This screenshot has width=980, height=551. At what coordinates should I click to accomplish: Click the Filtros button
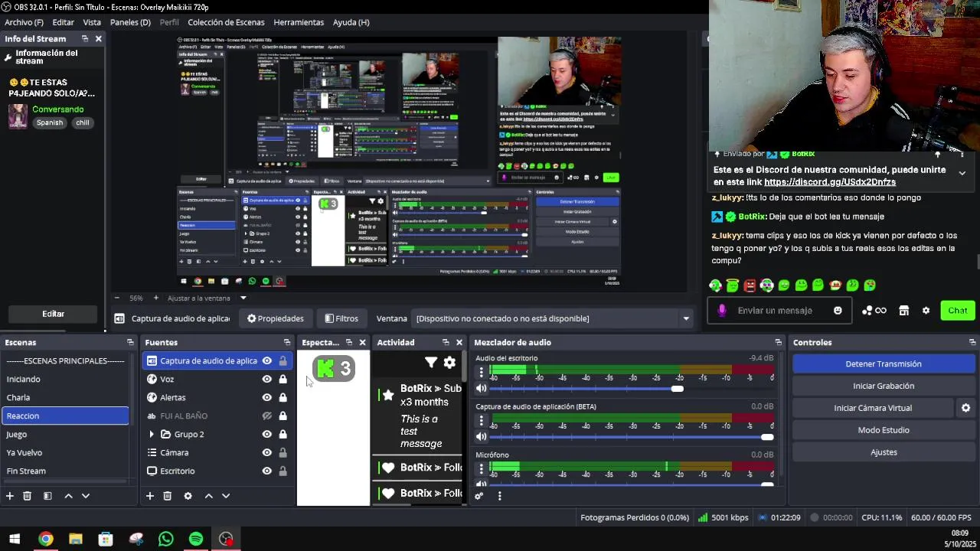pos(341,318)
